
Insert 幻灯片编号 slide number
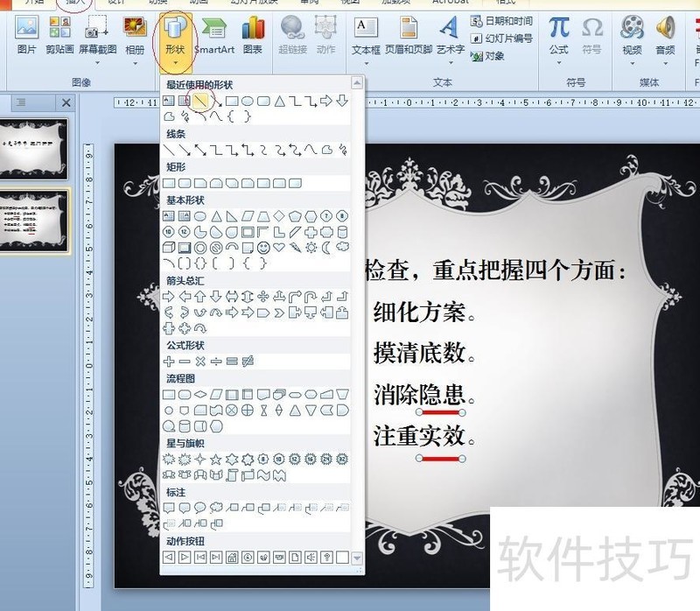pos(501,39)
